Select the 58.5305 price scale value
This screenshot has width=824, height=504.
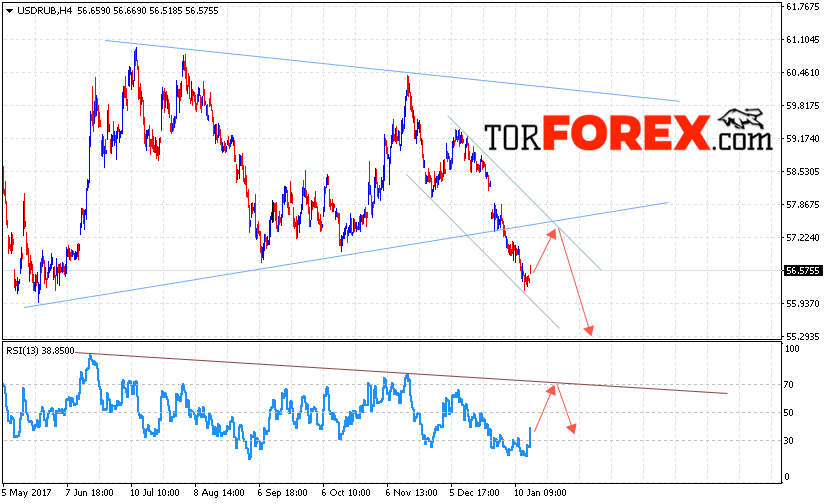click(x=802, y=172)
